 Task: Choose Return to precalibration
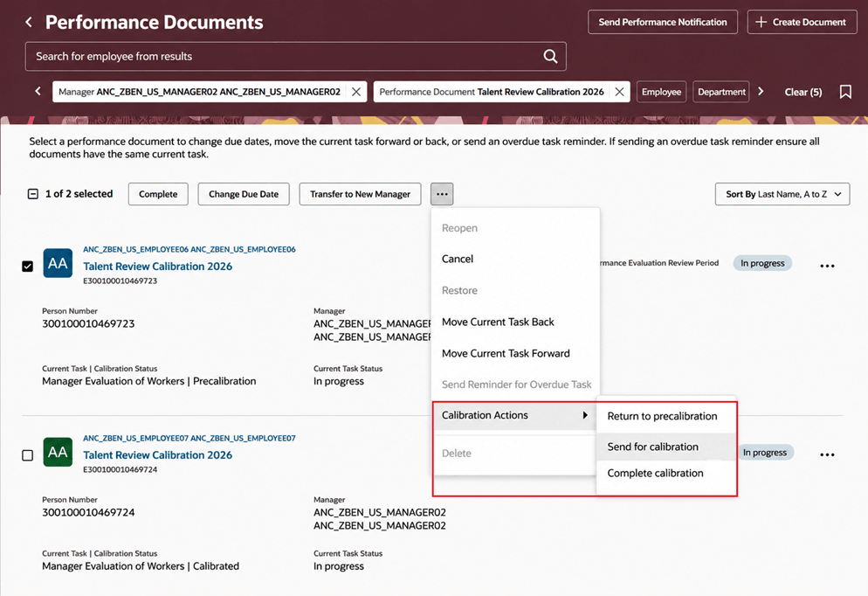(666, 416)
